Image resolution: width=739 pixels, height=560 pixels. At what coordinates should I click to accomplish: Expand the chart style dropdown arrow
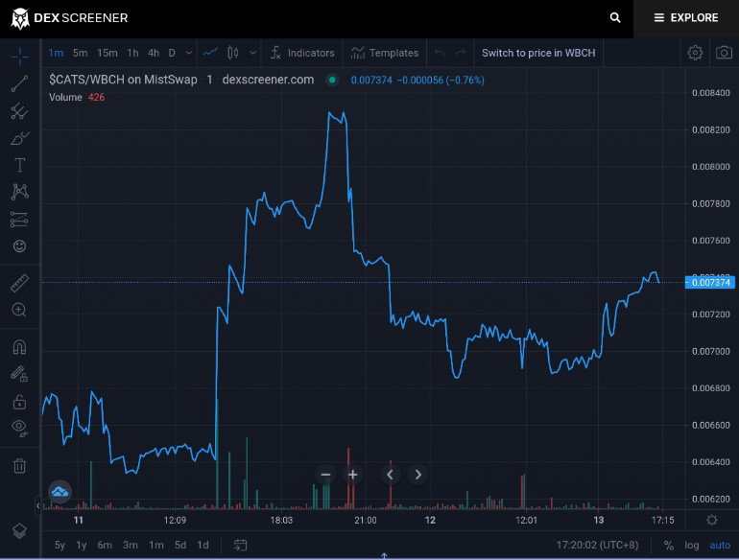point(253,53)
